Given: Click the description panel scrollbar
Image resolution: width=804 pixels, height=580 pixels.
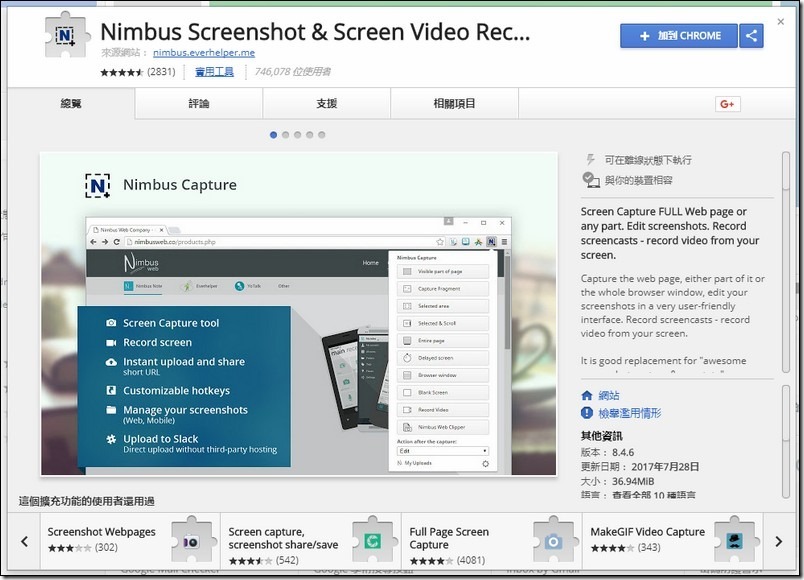Looking at the screenshot, I should pyautogui.click(x=786, y=262).
